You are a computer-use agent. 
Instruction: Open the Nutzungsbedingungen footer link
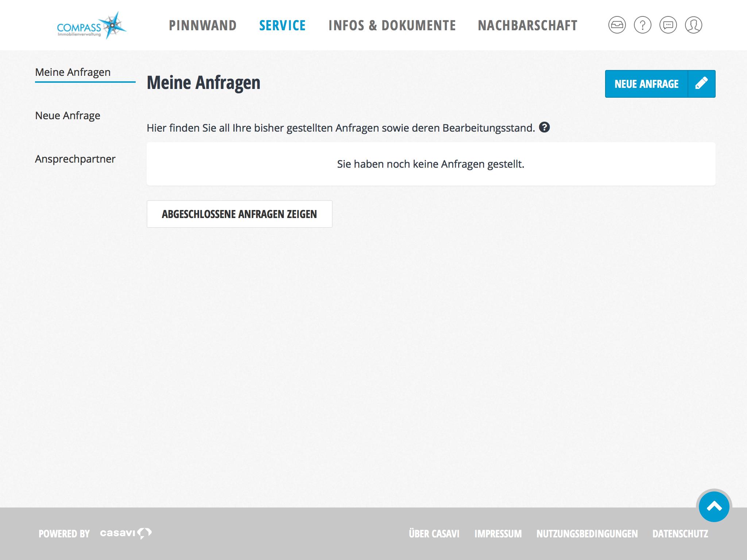tap(587, 534)
